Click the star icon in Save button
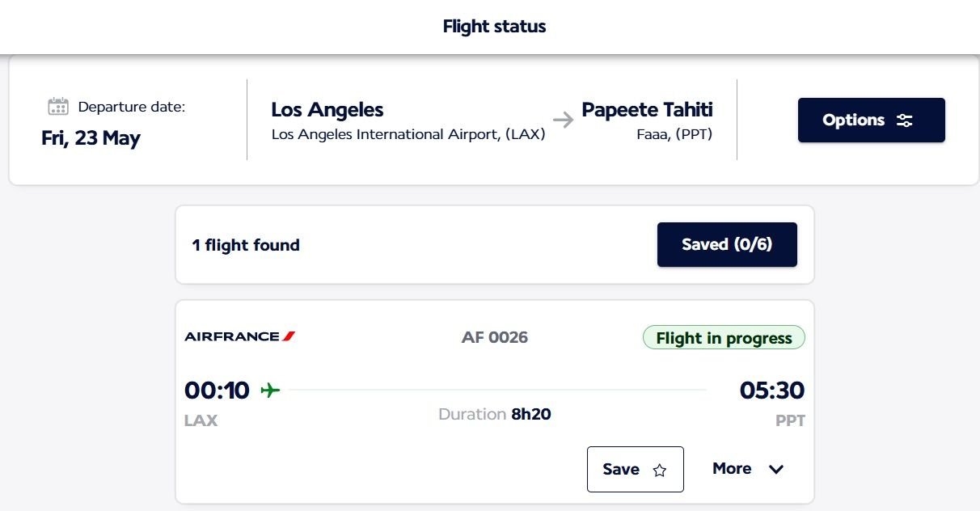 coord(659,470)
